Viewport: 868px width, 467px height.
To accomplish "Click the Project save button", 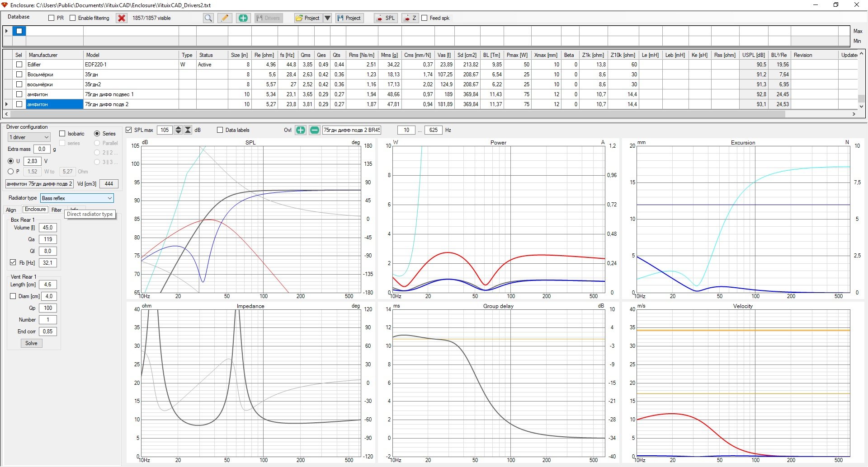I will [349, 18].
